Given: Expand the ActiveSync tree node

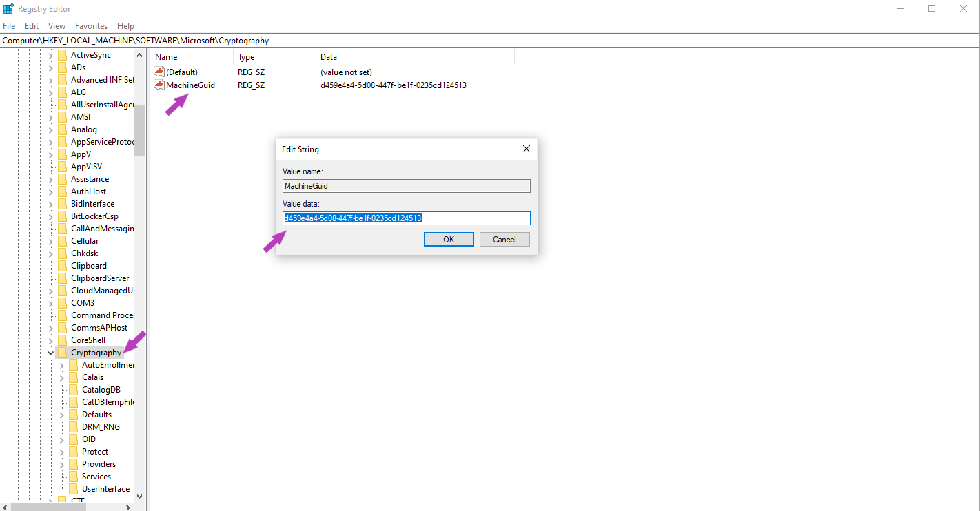Looking at the screenshot, I should click(x=50, y=55).
